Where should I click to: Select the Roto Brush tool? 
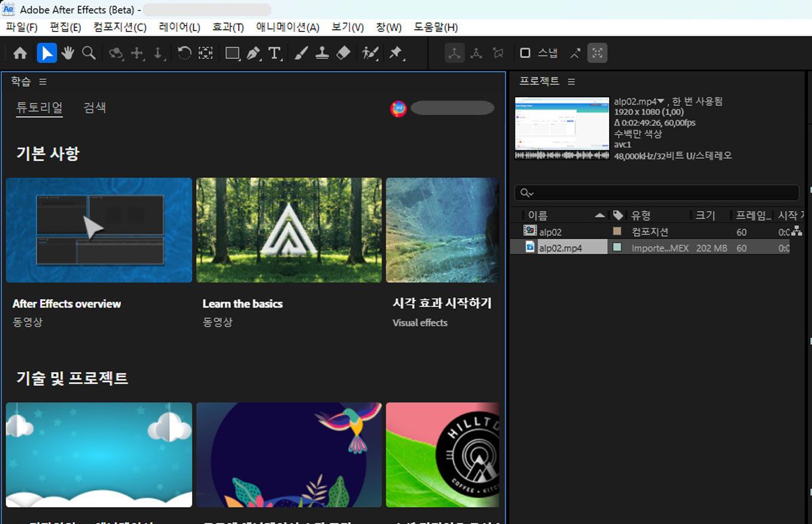[370, 53]
